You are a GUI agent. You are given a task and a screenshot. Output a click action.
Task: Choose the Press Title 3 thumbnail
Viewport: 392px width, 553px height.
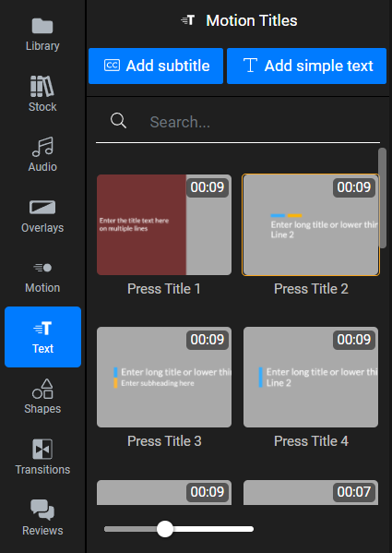pyautogui.click(x=164, y=377)
